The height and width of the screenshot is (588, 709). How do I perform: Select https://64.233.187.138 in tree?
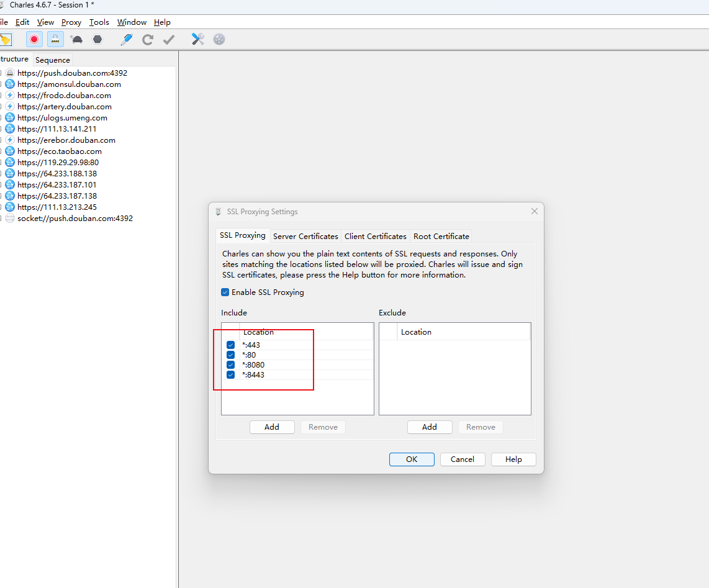[x=57, y=196]
